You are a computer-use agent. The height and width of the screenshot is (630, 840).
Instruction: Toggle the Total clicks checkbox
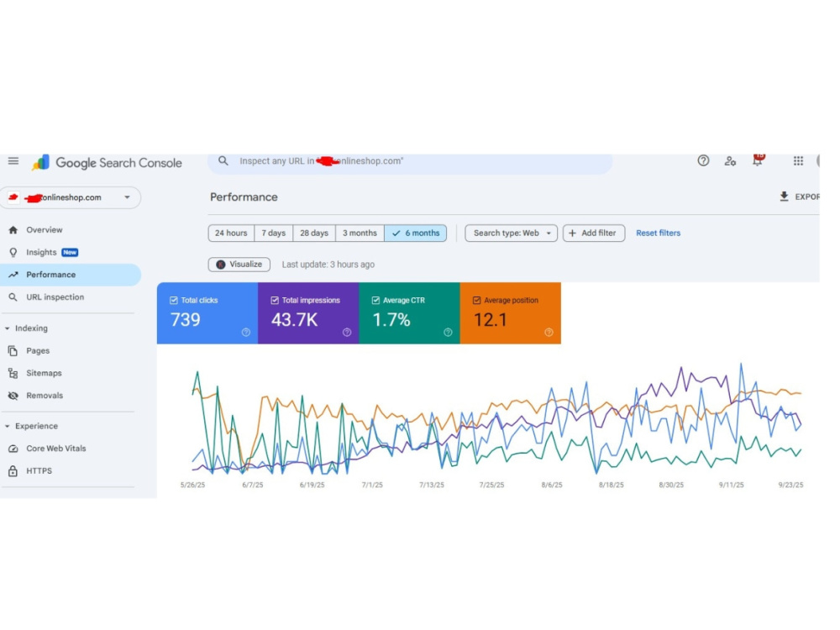(x=174, y=301)
